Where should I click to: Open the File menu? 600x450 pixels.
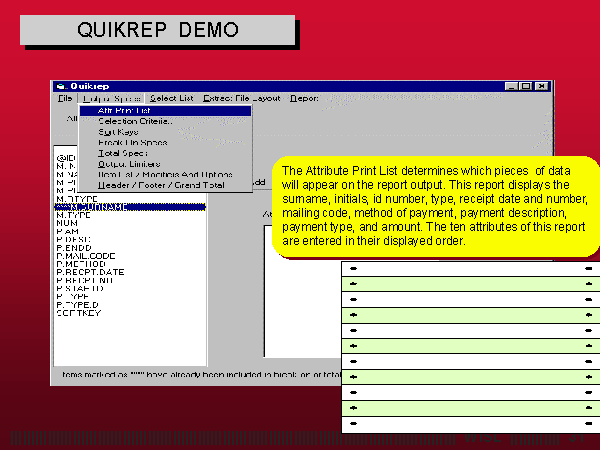64,98
